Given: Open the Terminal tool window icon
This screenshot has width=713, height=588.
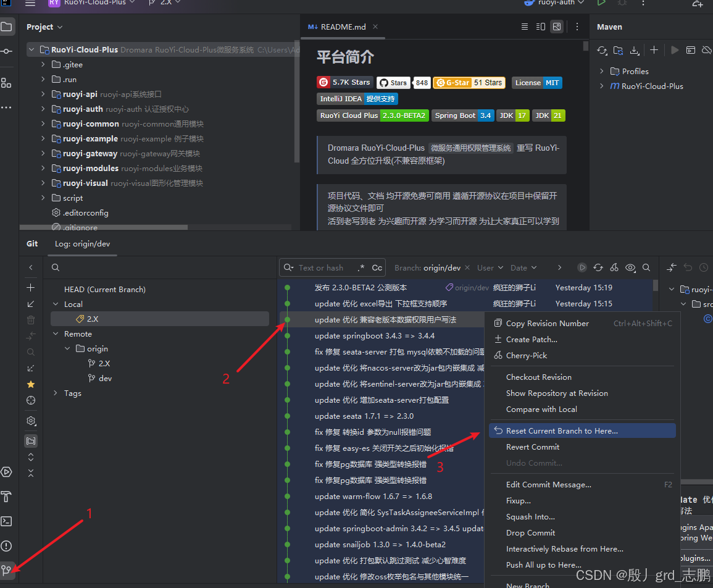Looking at the screenshot, I should tap(6, 521).
